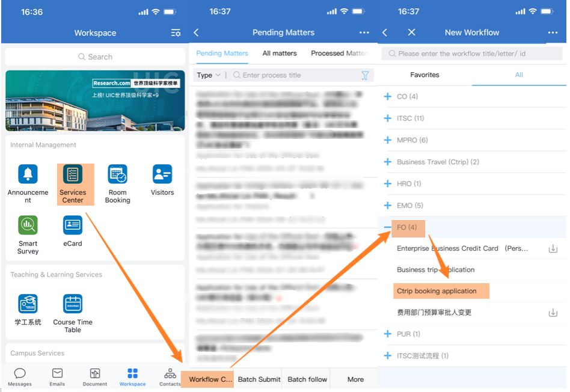Download the Enterprise Business Credit Card form
This screenshot has width=570, height=392.
[553, 248]
